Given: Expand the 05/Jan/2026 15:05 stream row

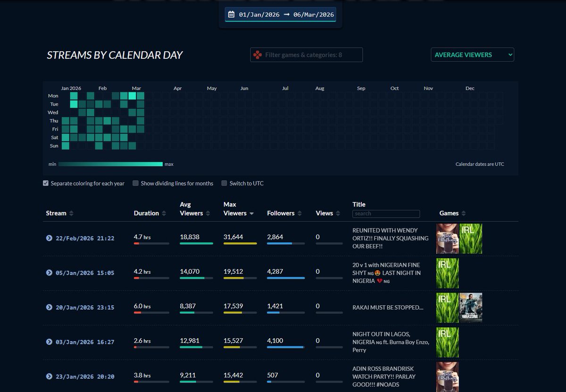Looking at the screenshot, I should pos(49,273).
